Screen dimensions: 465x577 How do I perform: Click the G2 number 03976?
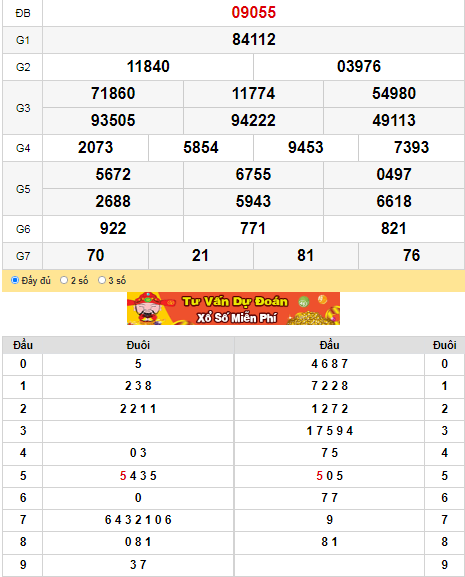(x=359, y=67)
